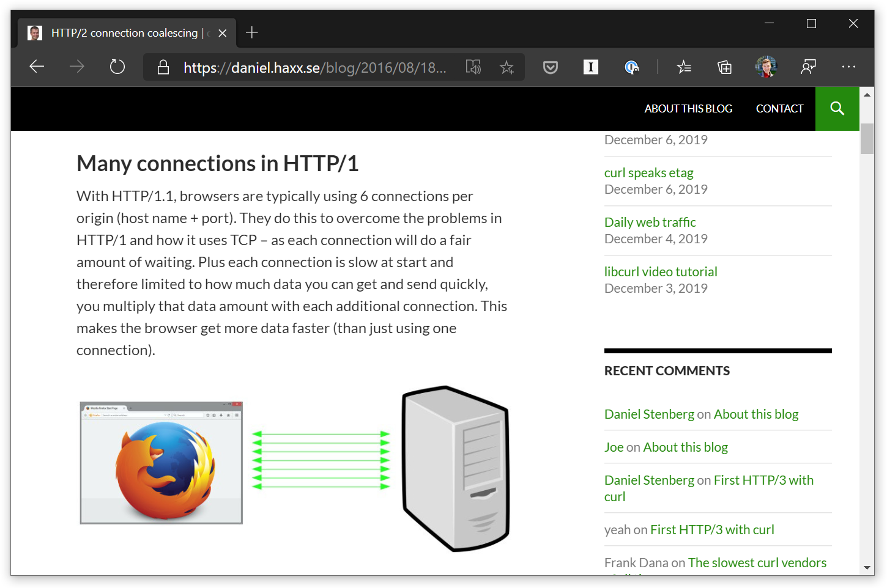This screenshot has height=588, width=887.
Task: Click the scrollbar up arrow
Action: click(x=867, y=95)
